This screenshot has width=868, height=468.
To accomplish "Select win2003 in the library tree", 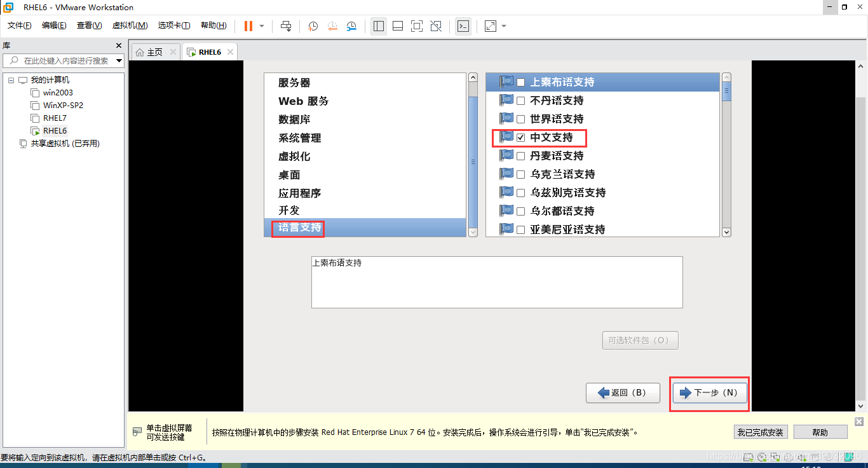I will pos(58,93).
